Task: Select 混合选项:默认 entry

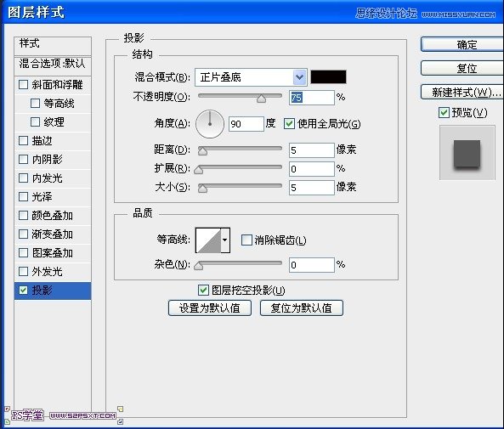Action: (53, 65)
